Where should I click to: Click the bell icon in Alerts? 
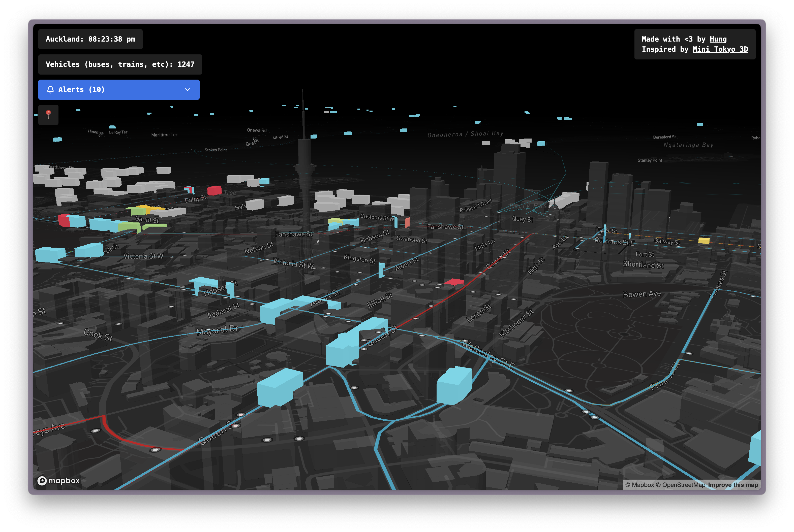click(x=51, y=90)
